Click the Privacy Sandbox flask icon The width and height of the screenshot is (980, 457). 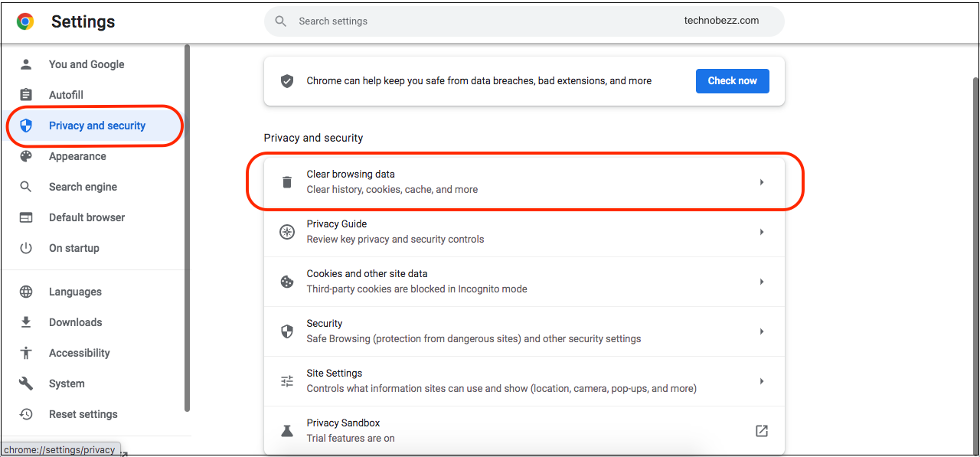(x=287, y=431)
